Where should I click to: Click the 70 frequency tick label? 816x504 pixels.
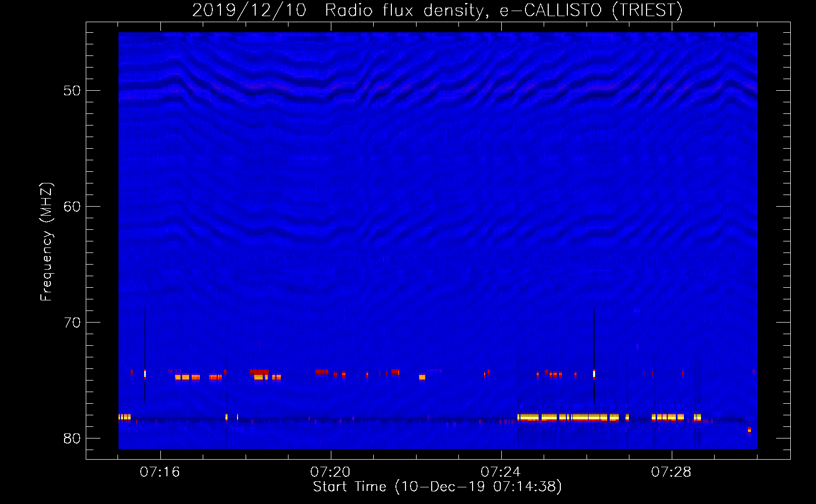[x=72, y=323]
